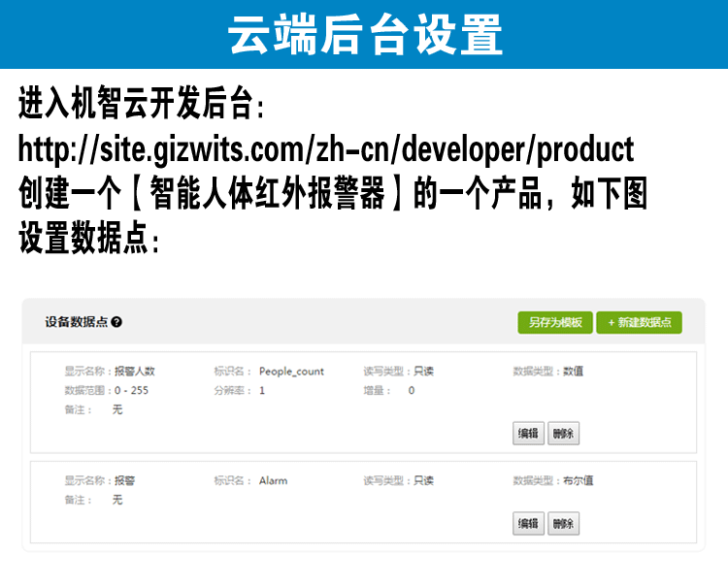Click the 数值 data type value

pos(573,372)
